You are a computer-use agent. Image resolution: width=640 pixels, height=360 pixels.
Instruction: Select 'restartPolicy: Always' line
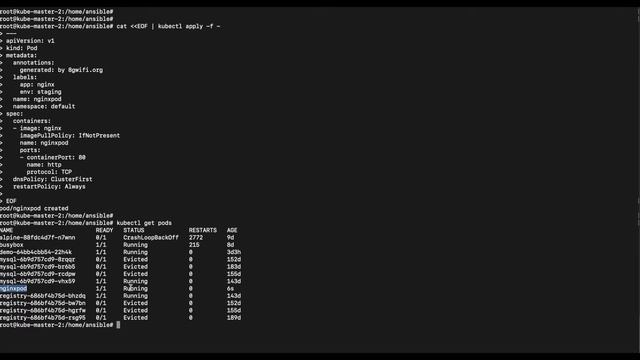[x=49, y=187]
